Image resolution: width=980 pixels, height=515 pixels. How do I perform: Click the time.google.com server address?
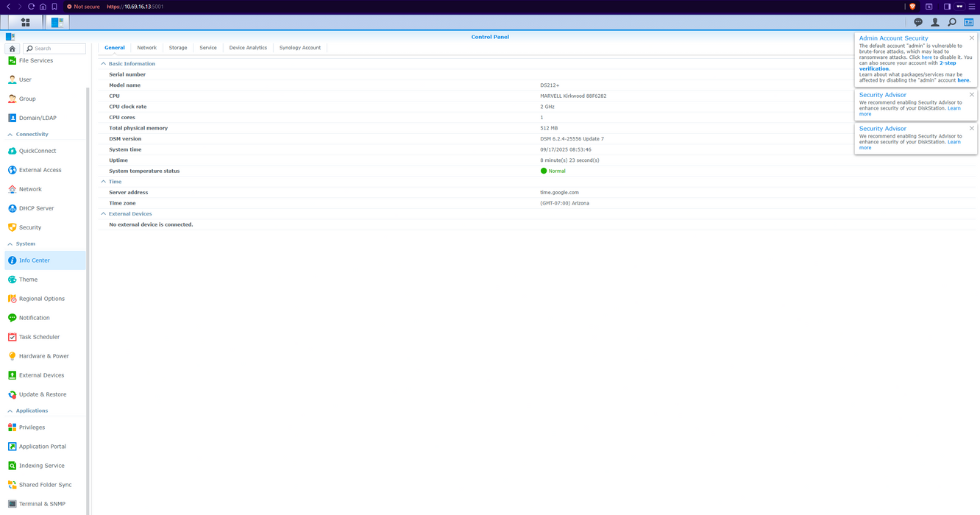tap(559, 193)
